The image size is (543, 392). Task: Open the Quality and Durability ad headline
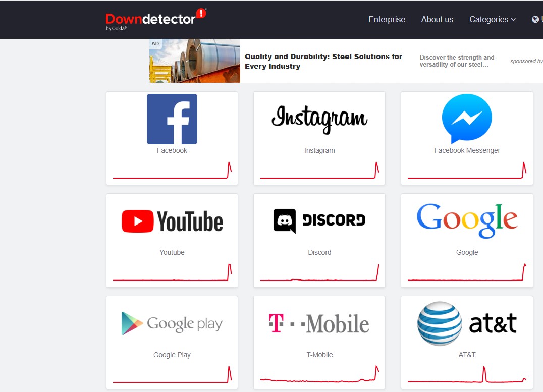pyautogui.click(x=323, y=62)
